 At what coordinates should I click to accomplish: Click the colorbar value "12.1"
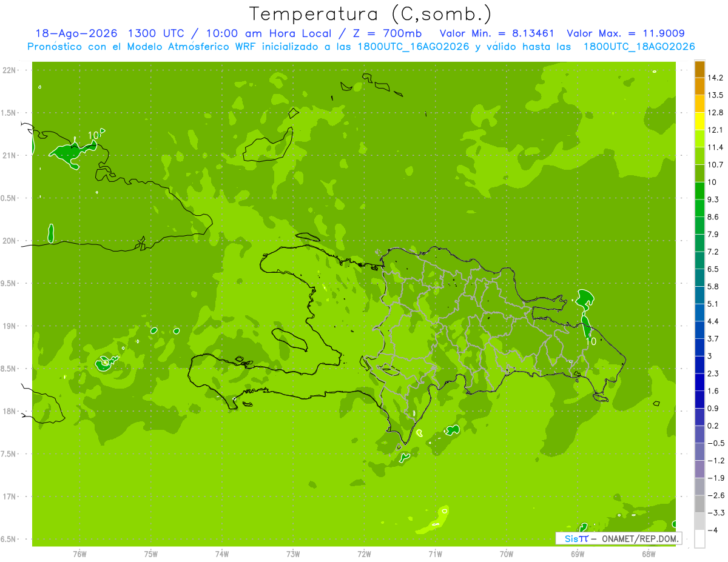[715, 130]
